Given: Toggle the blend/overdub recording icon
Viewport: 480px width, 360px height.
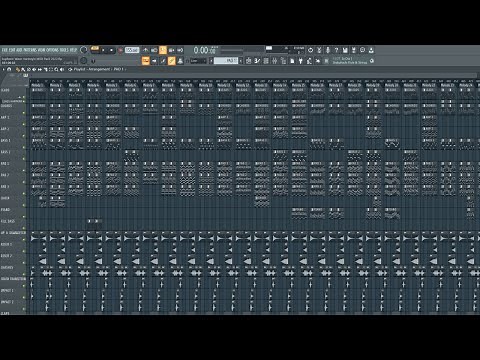Looking at the screenshot, I should [172, 50].
